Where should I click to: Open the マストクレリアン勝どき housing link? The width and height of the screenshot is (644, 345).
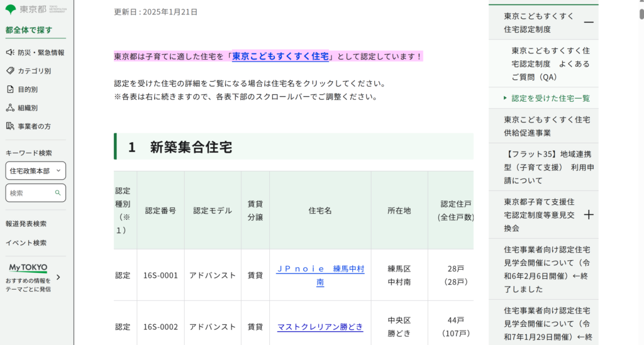pyautogui.click(x=320, y=327)
